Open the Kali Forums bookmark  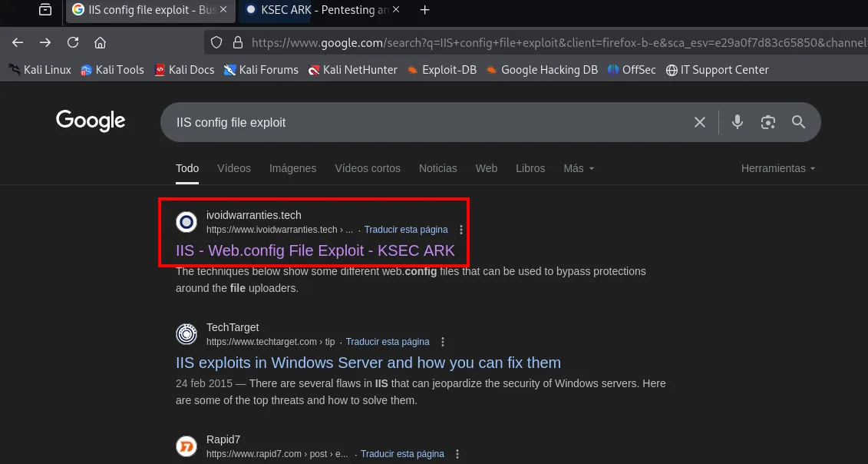click(261, 70)
